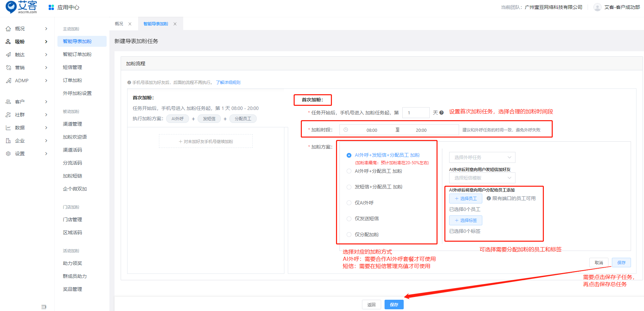Image resolution: width=644 pixels, height=311 pixels.
Task: Click the day number input field
Action: [x=416, y=113]
